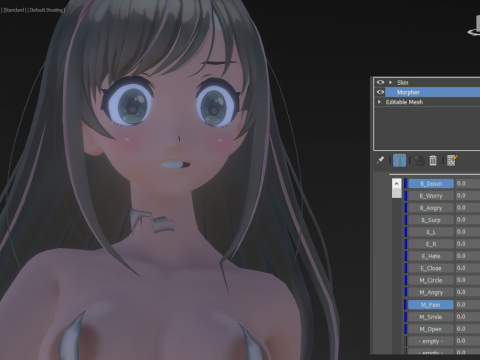Expand the Skin modifier sub-levels
The image size is (480, 360).
tap(390, 82)
